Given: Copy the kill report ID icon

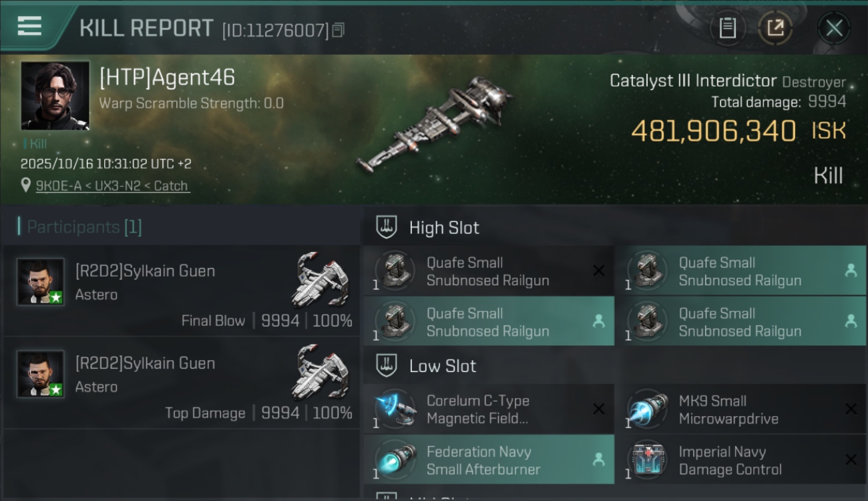Looking at the screenshot, I should pyautogui.click(x=339, y=30).
